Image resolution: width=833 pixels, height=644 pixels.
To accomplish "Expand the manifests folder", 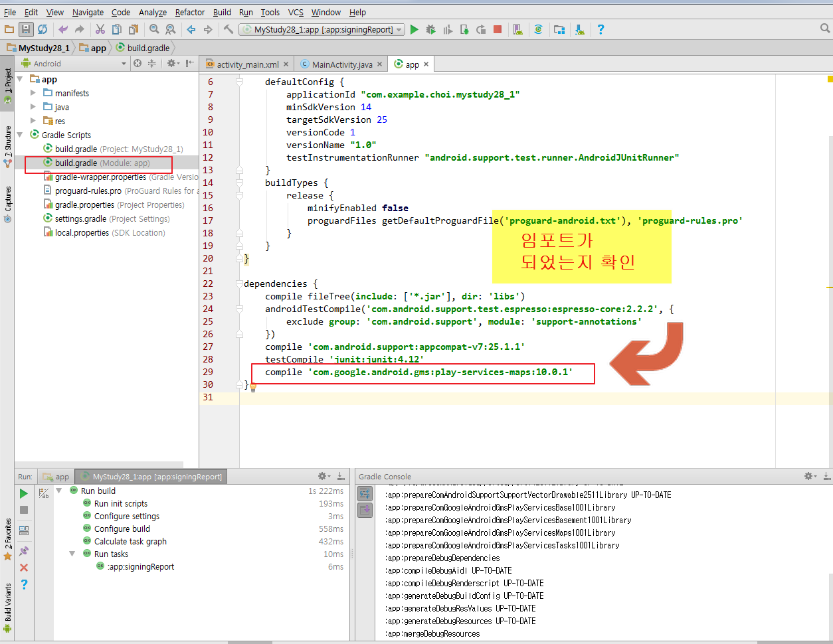I will (x=33, y=93).
